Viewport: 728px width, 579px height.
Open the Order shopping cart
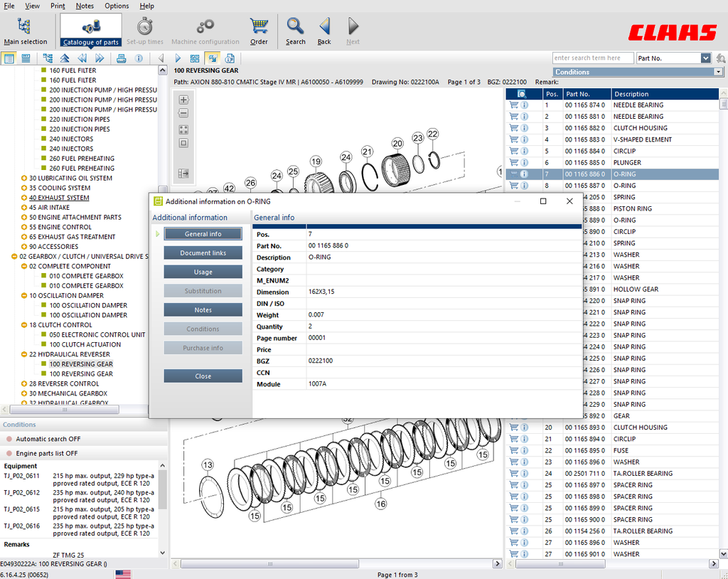tap(259, 31)
